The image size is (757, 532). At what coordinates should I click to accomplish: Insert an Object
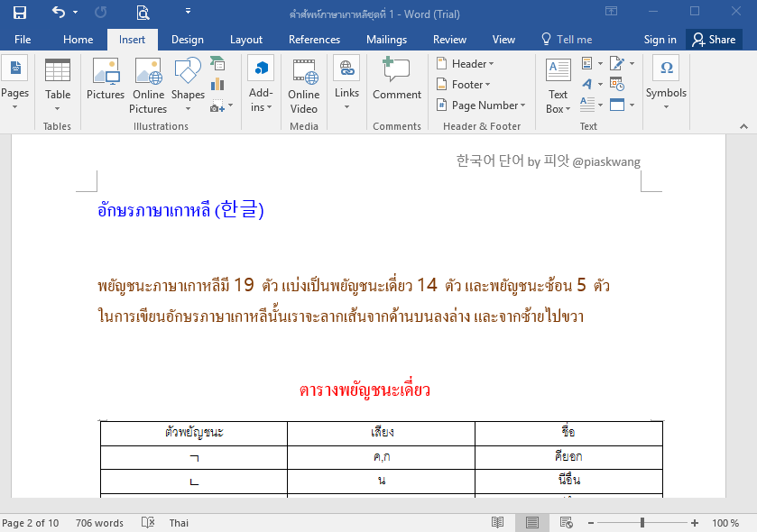pyautogui.click(x=622, y=105)
